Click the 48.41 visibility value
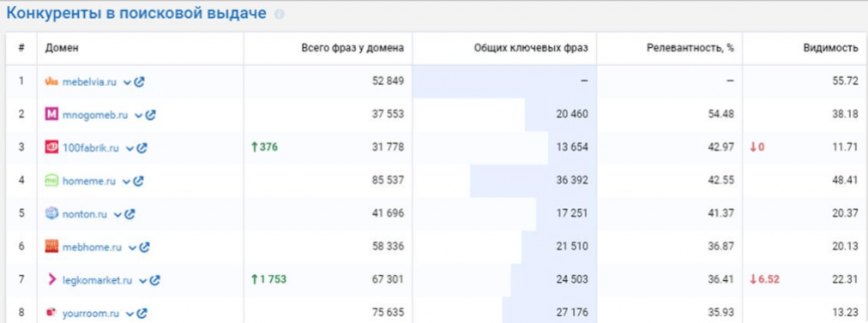Screen dimensions: 868x323 pyautogui.click(x=847, y=180)
